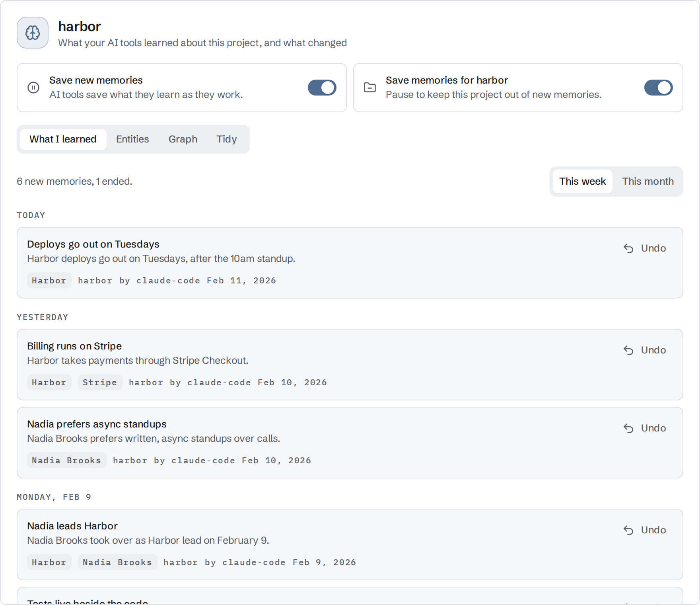Click undo arrow icon on Nadia prefers async standups
Viewport: 700px width, 605px height.
628,428
